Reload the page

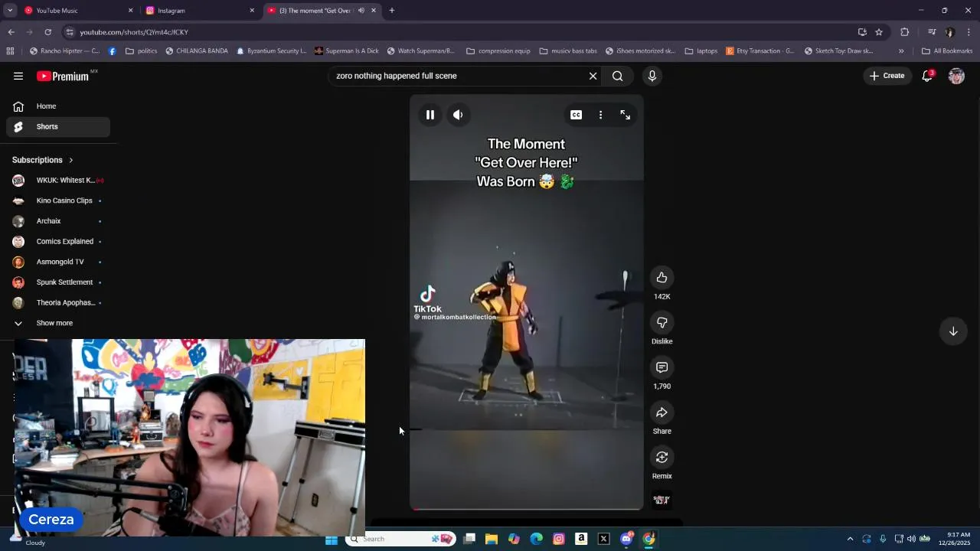click(x=48, y=32)
